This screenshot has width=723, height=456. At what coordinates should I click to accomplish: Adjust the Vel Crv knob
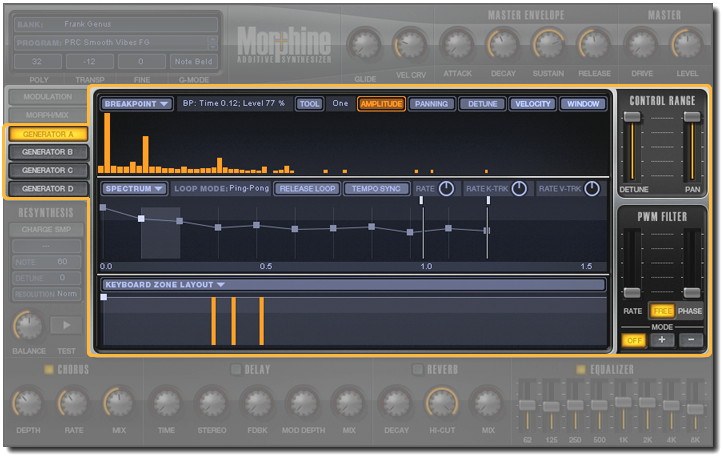click(410, 44)
